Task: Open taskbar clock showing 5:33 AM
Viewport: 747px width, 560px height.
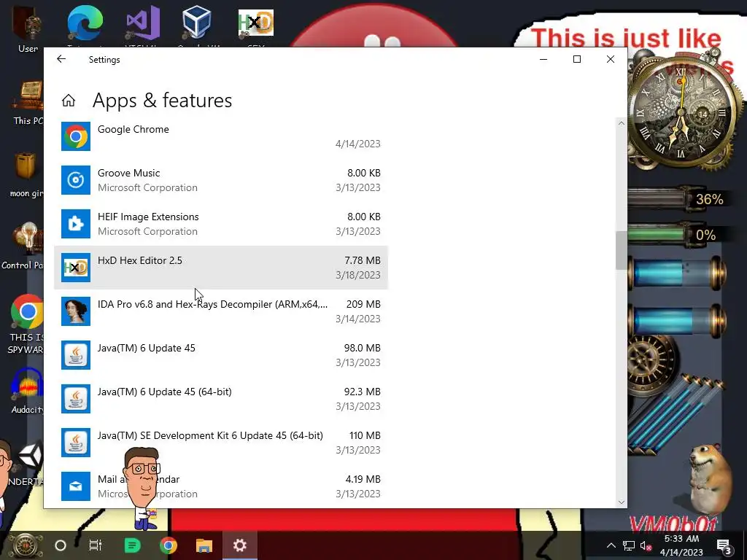Action: 681,545
